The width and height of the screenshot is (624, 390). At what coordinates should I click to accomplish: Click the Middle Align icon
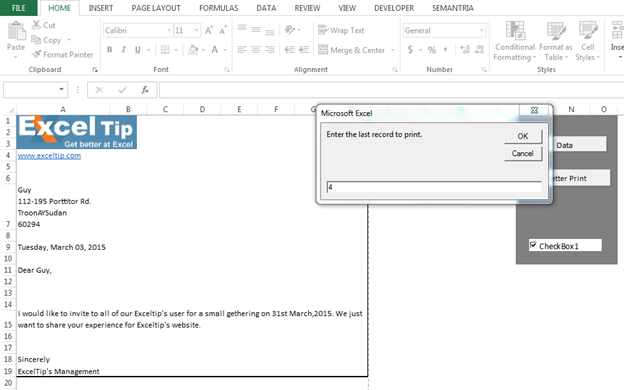point(256,30)
